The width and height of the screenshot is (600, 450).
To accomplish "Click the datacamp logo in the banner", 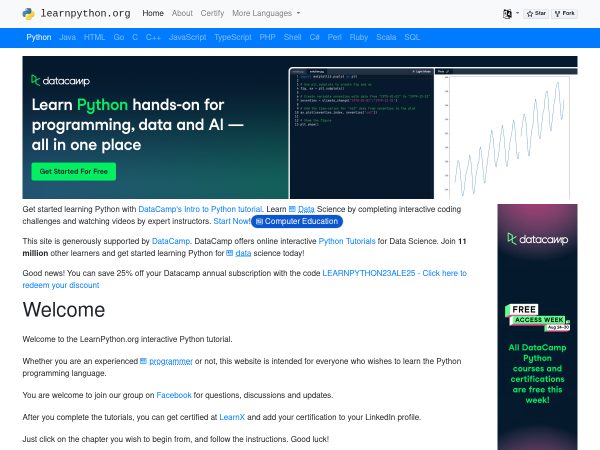I will (60, 80).
